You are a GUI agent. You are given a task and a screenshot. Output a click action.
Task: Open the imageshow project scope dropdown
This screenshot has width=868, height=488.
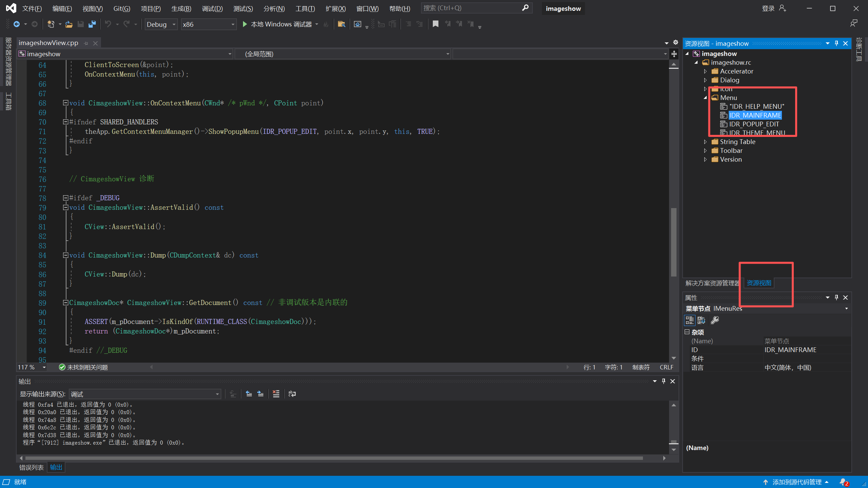coord(125,54)
